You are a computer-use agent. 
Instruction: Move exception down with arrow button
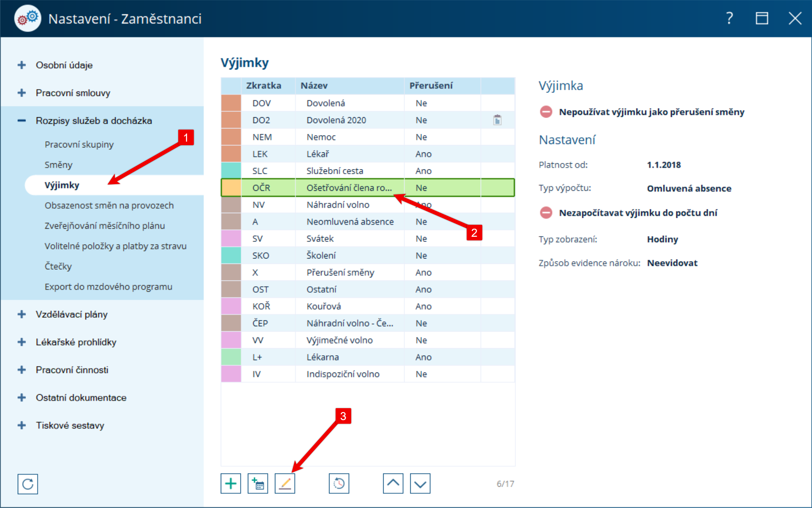tap(420, 484)
